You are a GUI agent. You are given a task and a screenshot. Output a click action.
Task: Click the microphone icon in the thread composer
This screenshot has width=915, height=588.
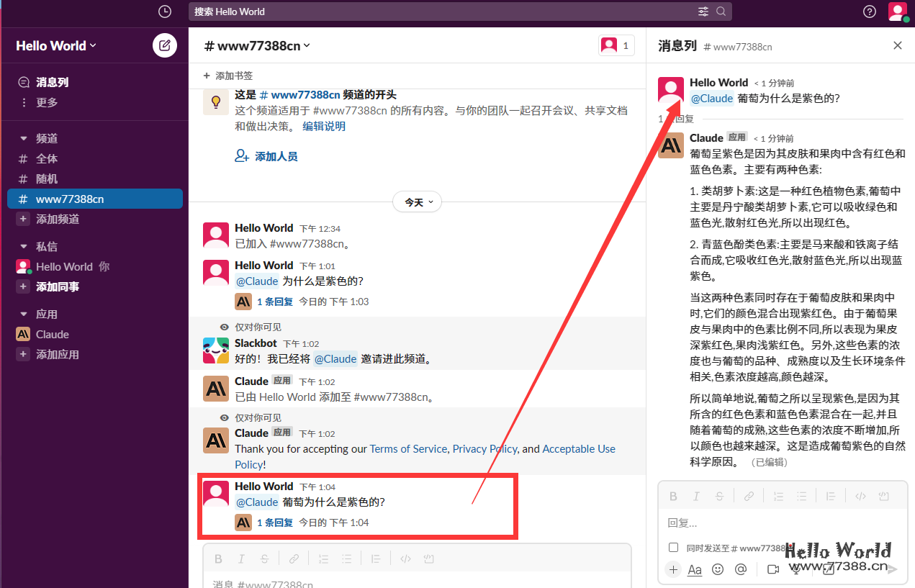[795, 569]
